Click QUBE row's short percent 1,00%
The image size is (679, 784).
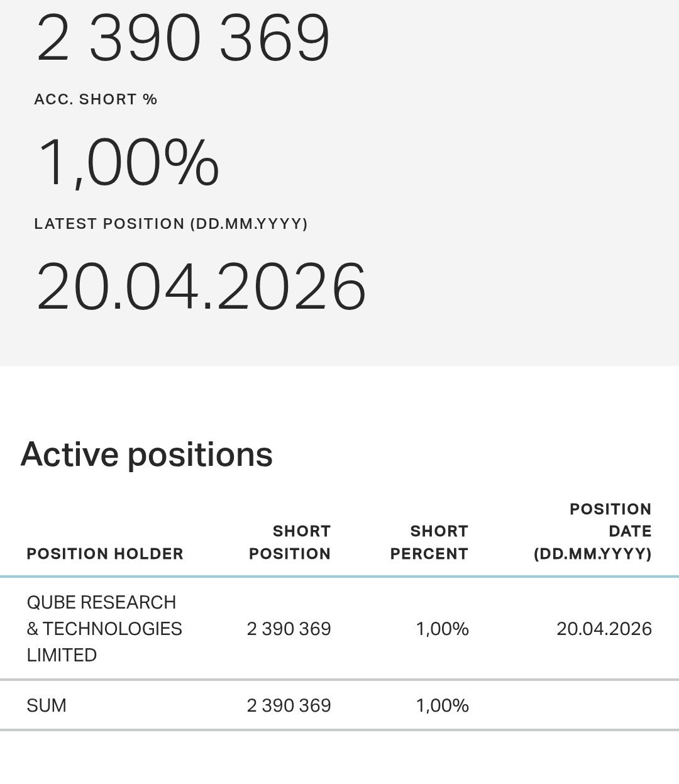pyautogui.click(x=442, y=629)
